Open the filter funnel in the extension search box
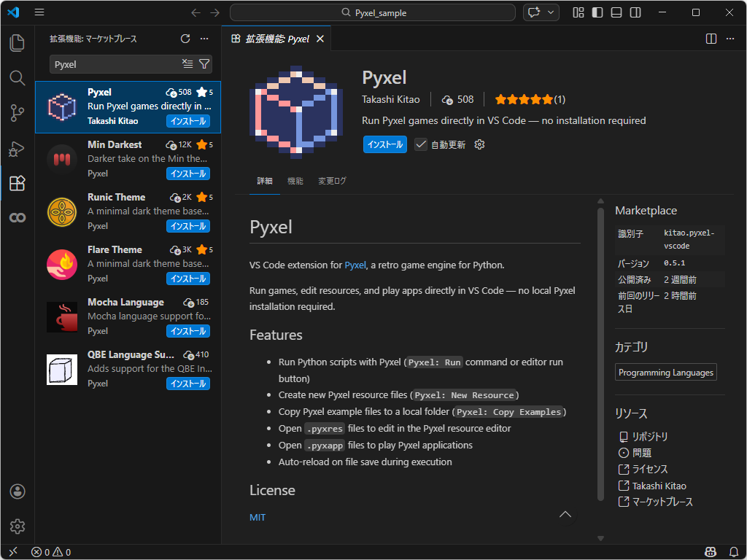The image size is (747, 560). [204, 64]
